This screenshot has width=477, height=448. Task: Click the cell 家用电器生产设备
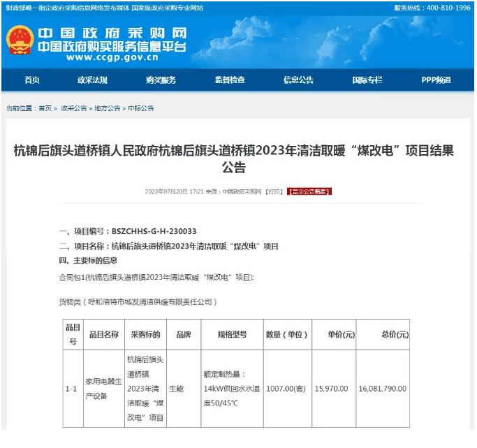[x=104, y=389]
